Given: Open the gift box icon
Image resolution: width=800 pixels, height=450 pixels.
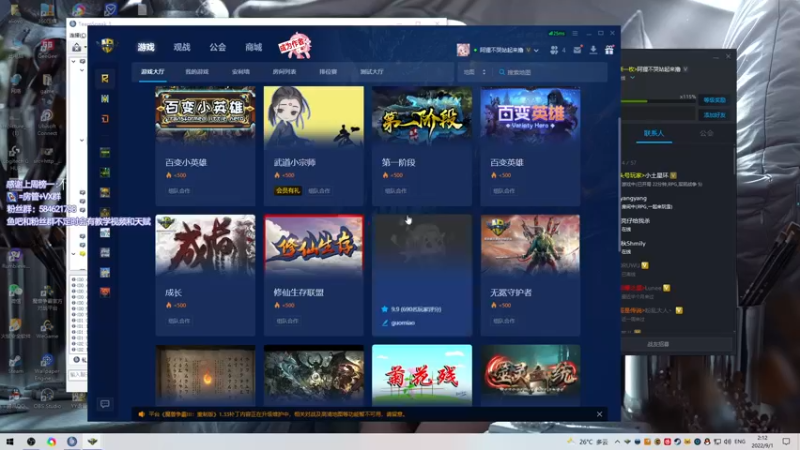Looking at the screenshot, I should (x=609, y=49).
